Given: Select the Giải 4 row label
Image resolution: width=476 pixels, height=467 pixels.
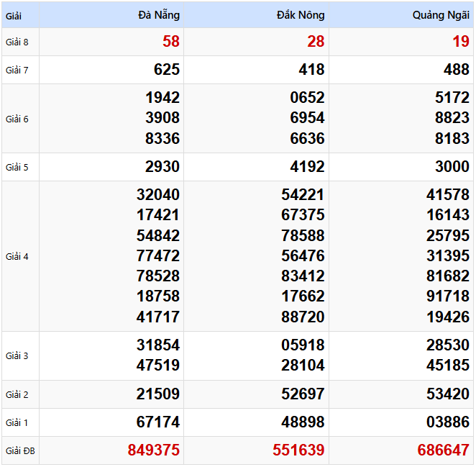Looking at the screenshot, I should (x=17, y=256).
